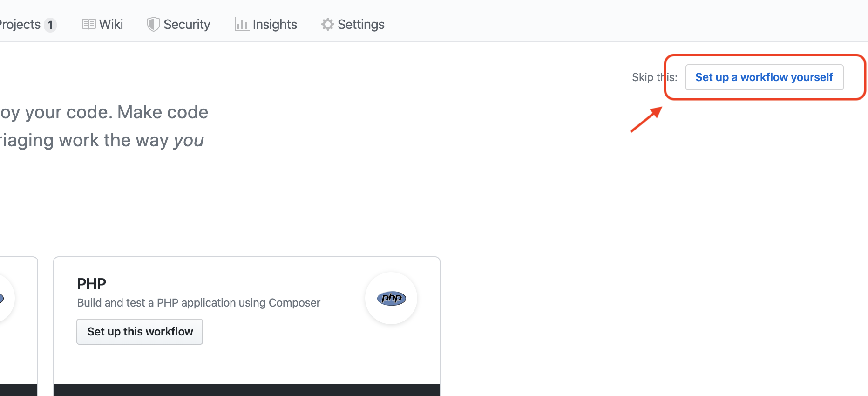This screenshot has height=396, width=868.
Task: Select the Security shield icon
Action: point(153,24)
